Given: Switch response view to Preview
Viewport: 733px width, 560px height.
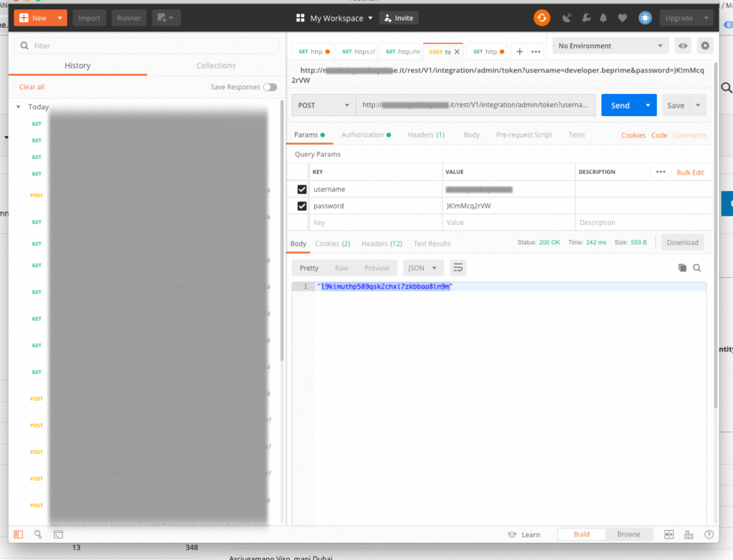Looking at the screenshot, I should coord(377,268).
